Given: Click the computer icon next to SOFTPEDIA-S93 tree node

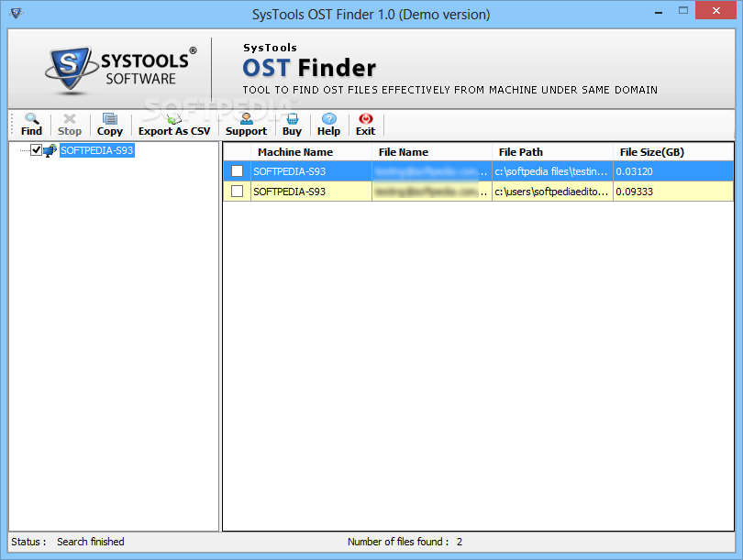Looking at the screenshot, I should point(50,150).
